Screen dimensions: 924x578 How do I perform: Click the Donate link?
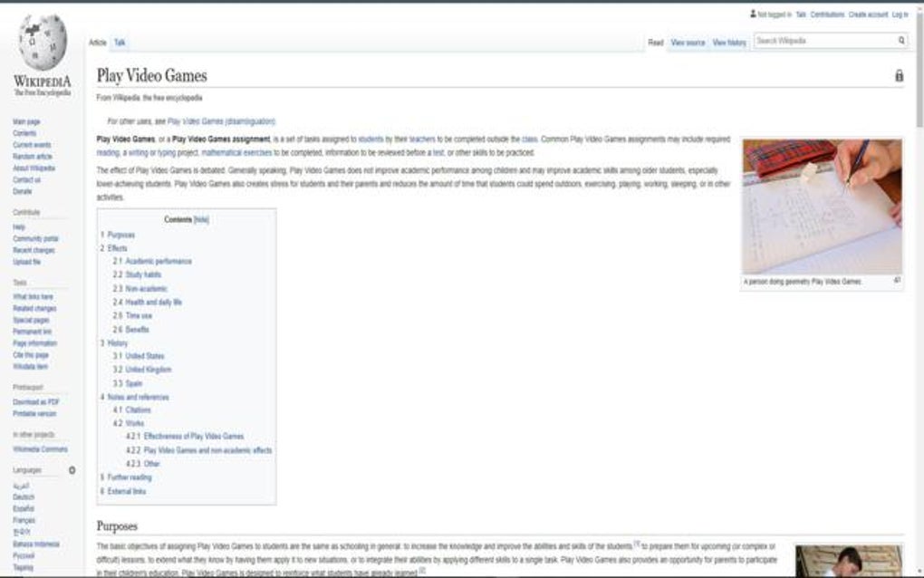point(23,191)
